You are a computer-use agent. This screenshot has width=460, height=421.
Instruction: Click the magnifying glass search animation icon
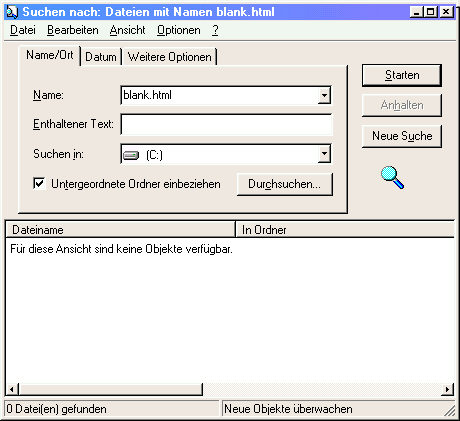pos(392,178)
